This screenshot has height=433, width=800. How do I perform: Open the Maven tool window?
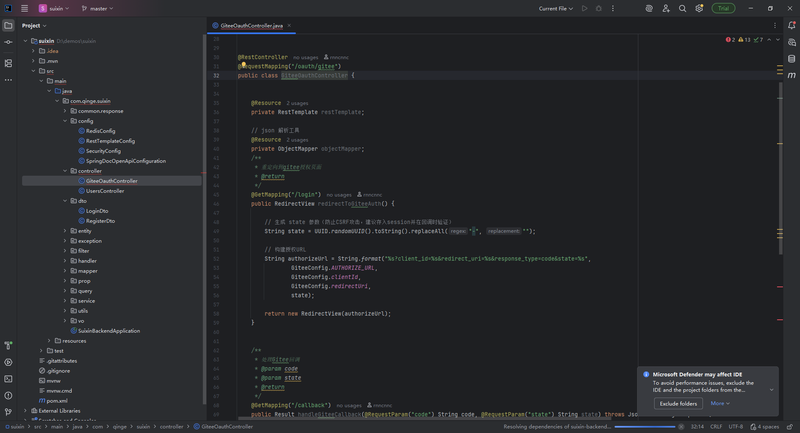[792, 73]
